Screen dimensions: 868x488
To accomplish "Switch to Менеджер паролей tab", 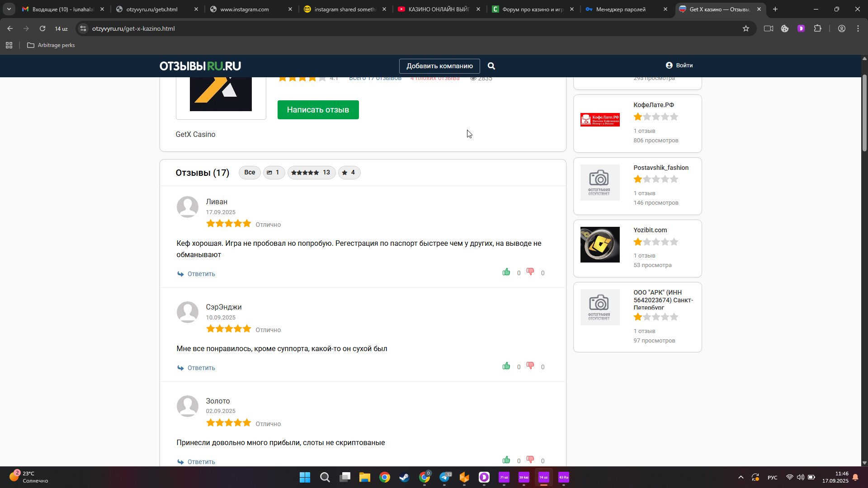I will click(626, 9).
